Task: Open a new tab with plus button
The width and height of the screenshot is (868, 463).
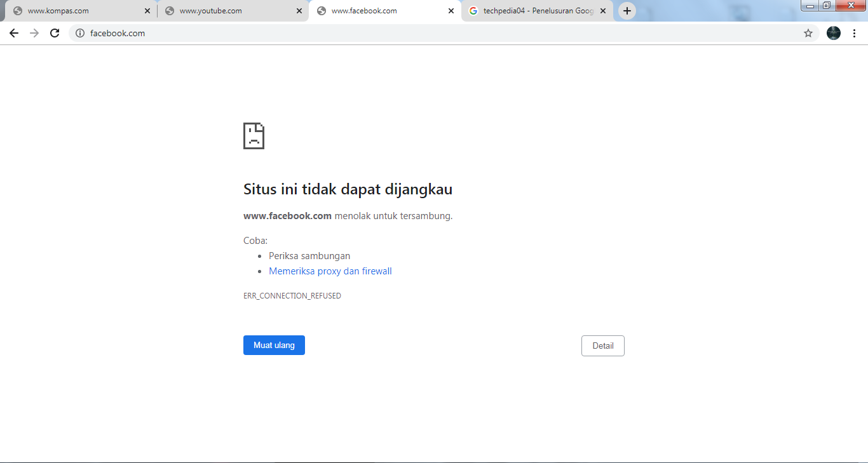Action: coord(627,11)
